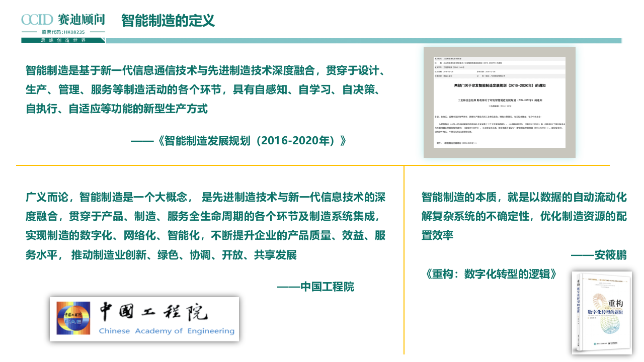
Task: Click the slide title 智能制造的定义
Action: [166, 21]
